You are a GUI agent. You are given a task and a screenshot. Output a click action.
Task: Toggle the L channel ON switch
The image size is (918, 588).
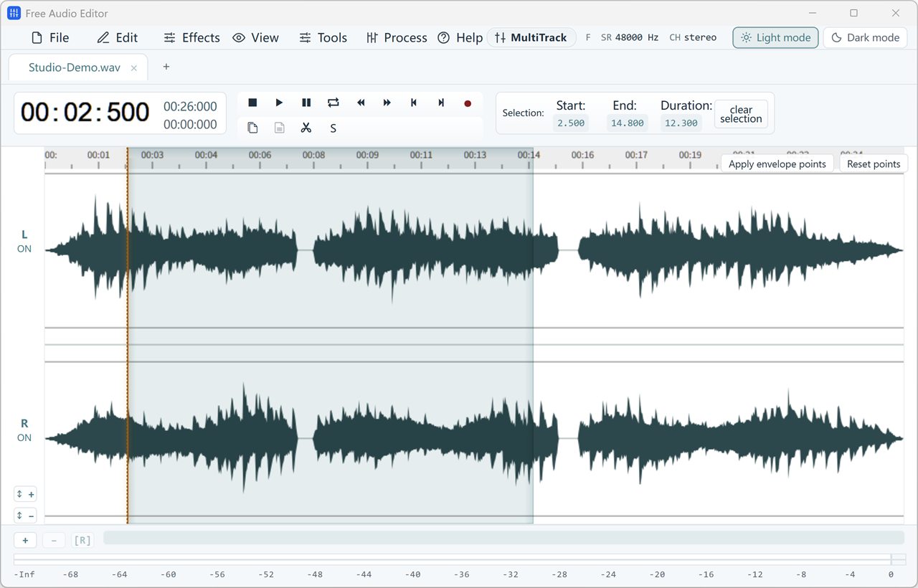click(x=24, y=249)
